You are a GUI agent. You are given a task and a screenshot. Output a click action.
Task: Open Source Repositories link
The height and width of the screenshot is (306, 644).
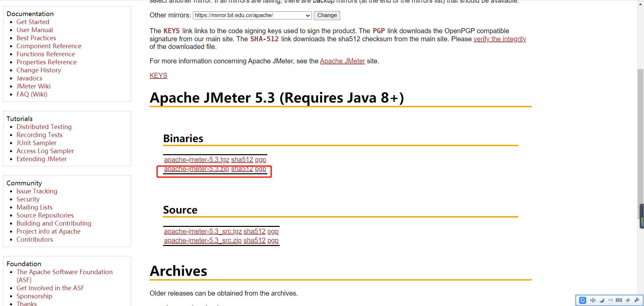[x=45, y=215]
